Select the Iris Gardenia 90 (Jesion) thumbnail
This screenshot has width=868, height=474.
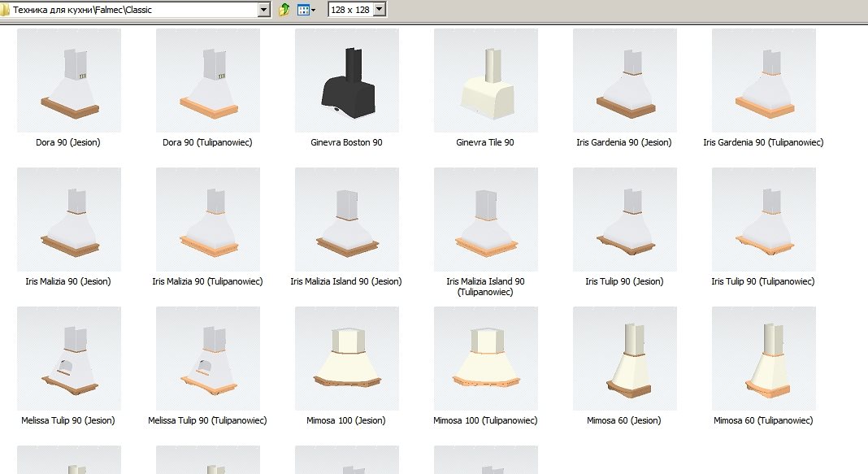point(625,80)
